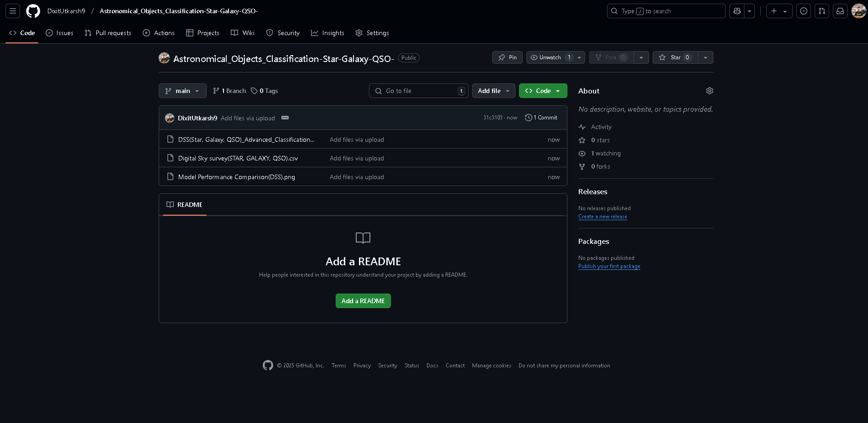The height and width of the screenshot is (423, 868).
Task: Click Create a new release link
Action: click(x=603, y=217)
